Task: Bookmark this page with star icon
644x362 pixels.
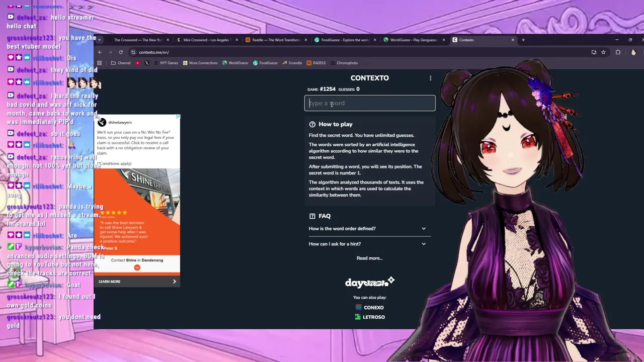Action: pyautogui.click(x=603, y=52)
